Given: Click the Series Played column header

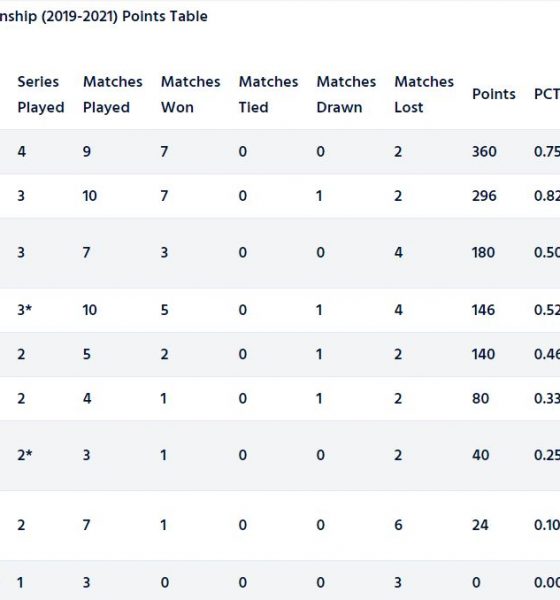Looking at the screenshot, I should 41,95.
